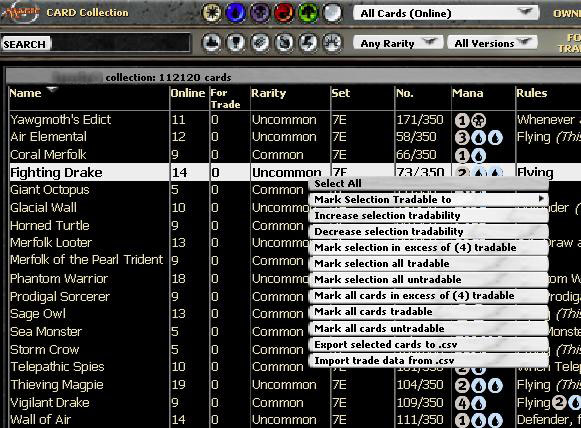Click the chalice artifact type filter icon
581x428 pixels.
236,43
